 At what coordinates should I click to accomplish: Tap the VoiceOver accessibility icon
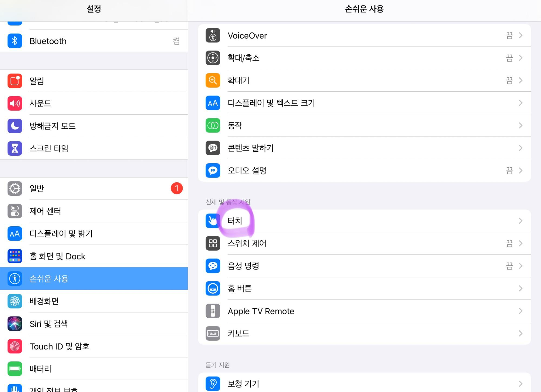pyautogui.click(x=213, y=35)
